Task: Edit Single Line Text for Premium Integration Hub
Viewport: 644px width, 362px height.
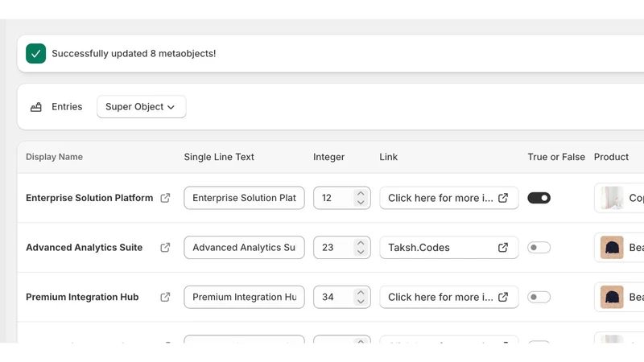Action: click(x=245, y=297)
